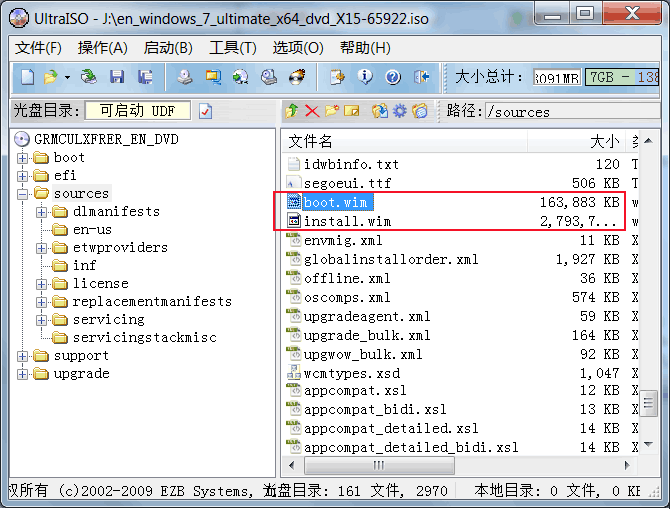
Task: Select the wcmtypes.xsd file
Action: click(x=351, y=373)
